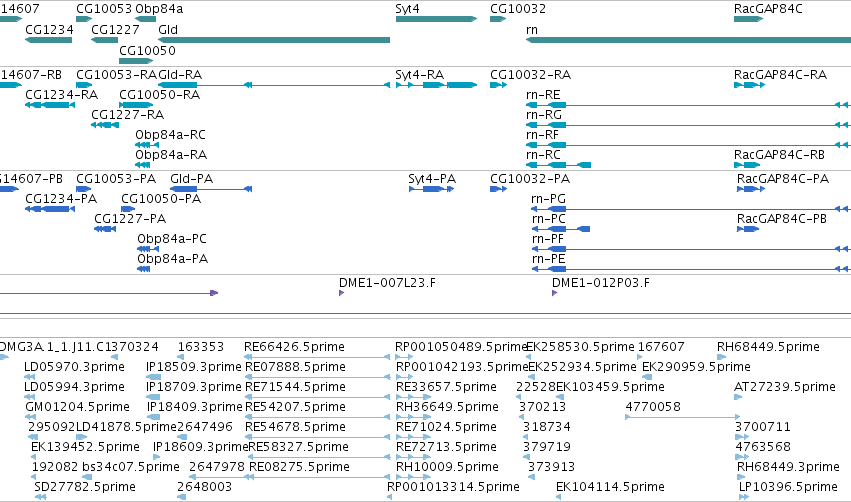Image resolution: width=851 pixels, height=502 pixels.
Task: Select the 'CG1227-RA' transcript label
Action: [128, 115]
